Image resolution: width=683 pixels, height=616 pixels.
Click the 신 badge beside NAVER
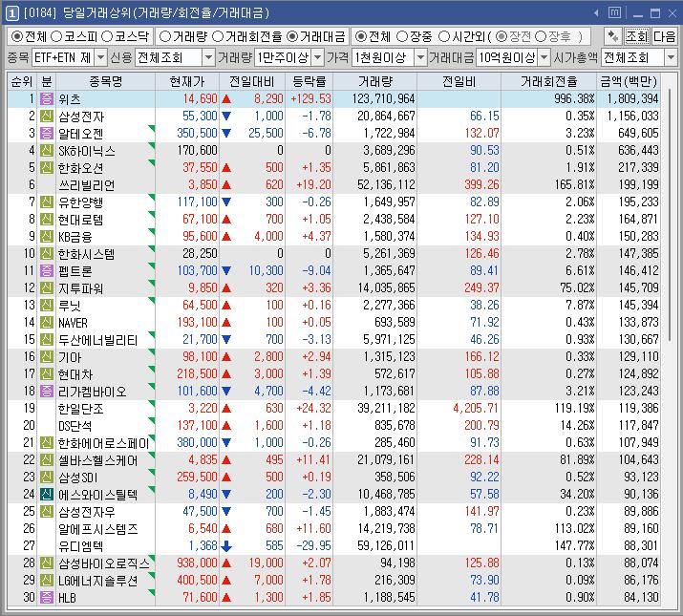pyautogui.click(x=46, y=323)
